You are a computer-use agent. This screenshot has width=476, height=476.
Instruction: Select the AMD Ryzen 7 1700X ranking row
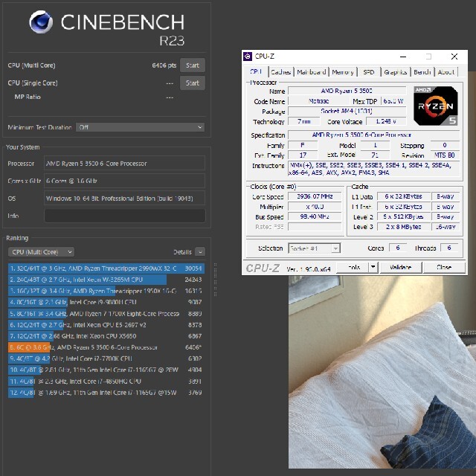(106, 314)
